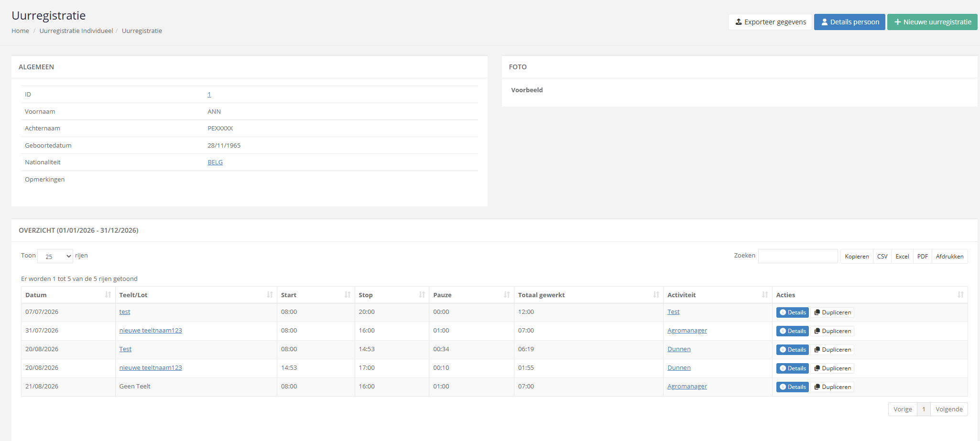Sort by Pauze column arrows
The width and height of the screenshot is (980, 441).
507,295
